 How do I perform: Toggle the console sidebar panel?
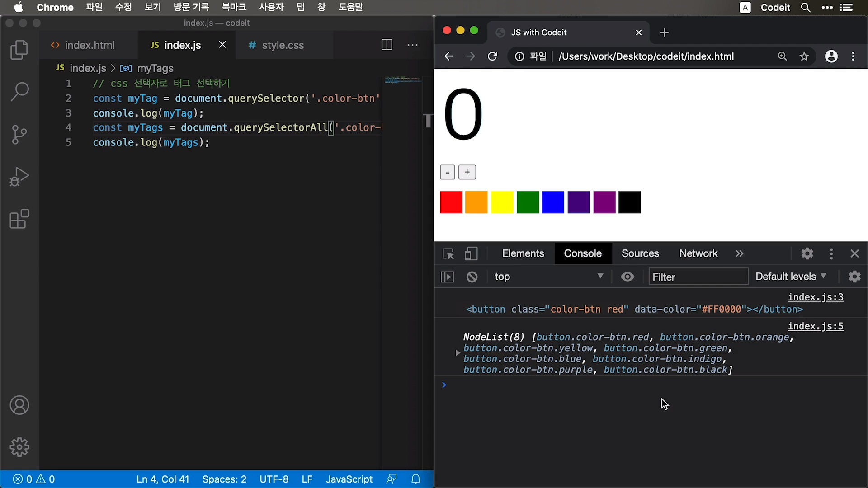[447, 277]
